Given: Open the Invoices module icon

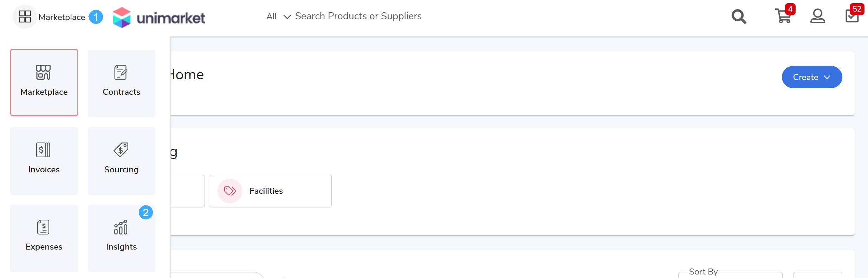Looking at the screenshot, I should click(x=44, y=150).
